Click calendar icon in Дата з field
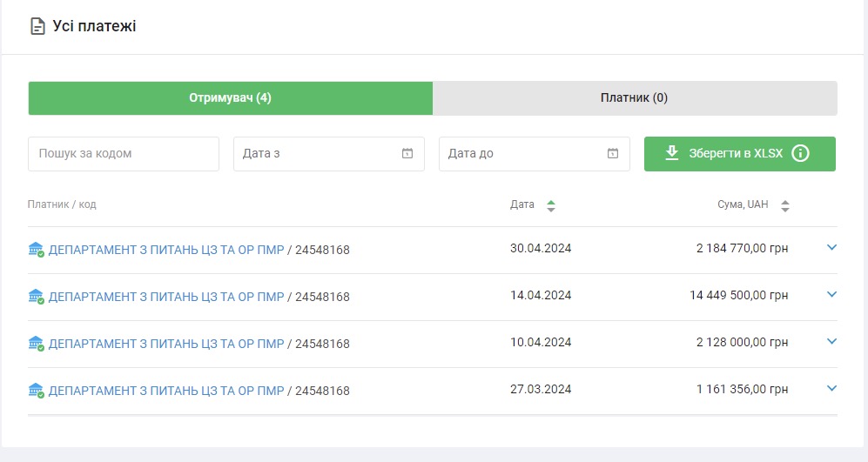The image size is (868, 462). 407,154
